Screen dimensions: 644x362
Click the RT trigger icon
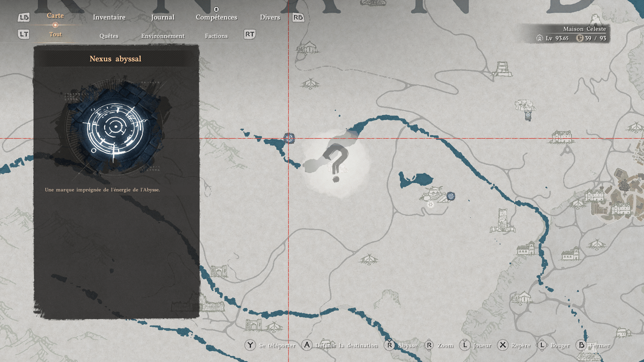pos(250,34)
